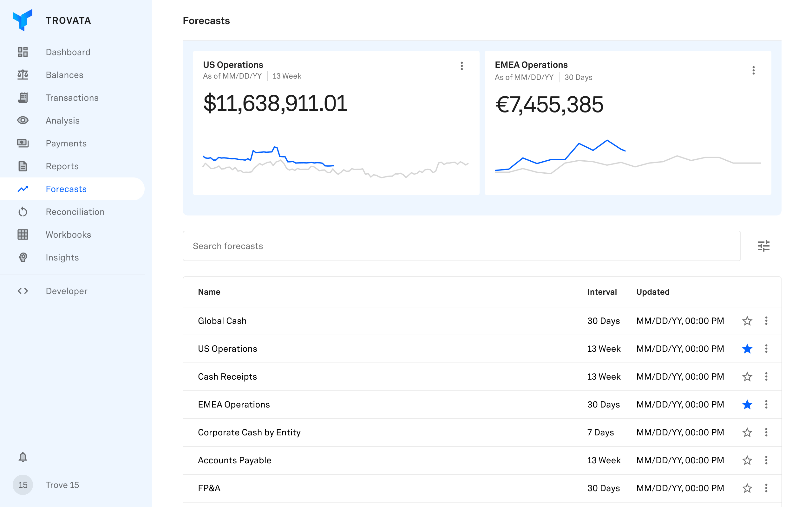Screen dimensions: 812x507
Task: Go to Dashboard in sidebar
Action: tap(68, 52)
